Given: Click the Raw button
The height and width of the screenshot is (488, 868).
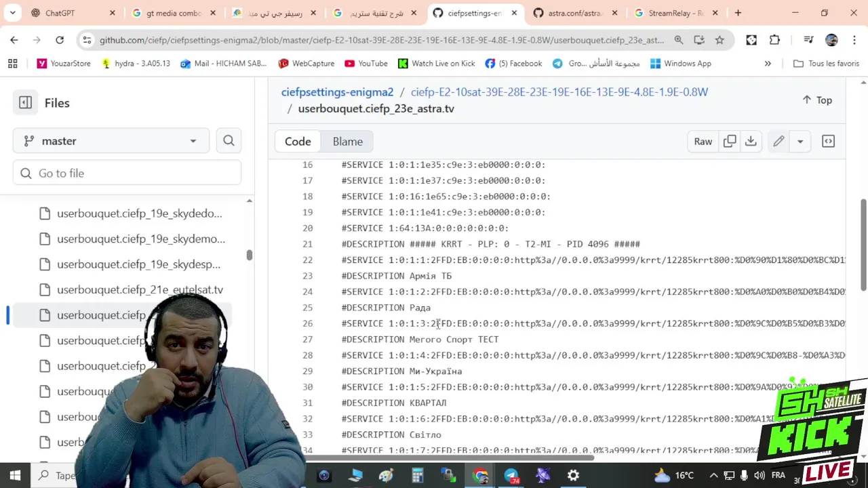Looking at the screenshot, I should tap(703, 141).
